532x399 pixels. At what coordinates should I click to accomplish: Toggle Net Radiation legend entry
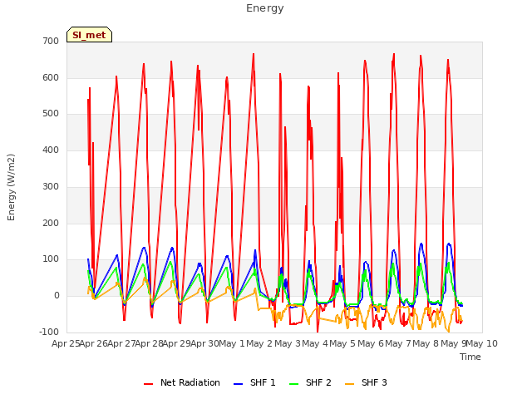(x=182, y=383)
